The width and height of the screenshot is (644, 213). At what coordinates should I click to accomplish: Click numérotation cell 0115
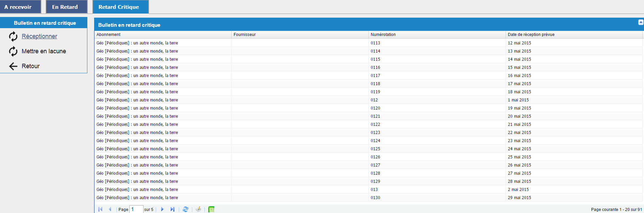(437, 59)
